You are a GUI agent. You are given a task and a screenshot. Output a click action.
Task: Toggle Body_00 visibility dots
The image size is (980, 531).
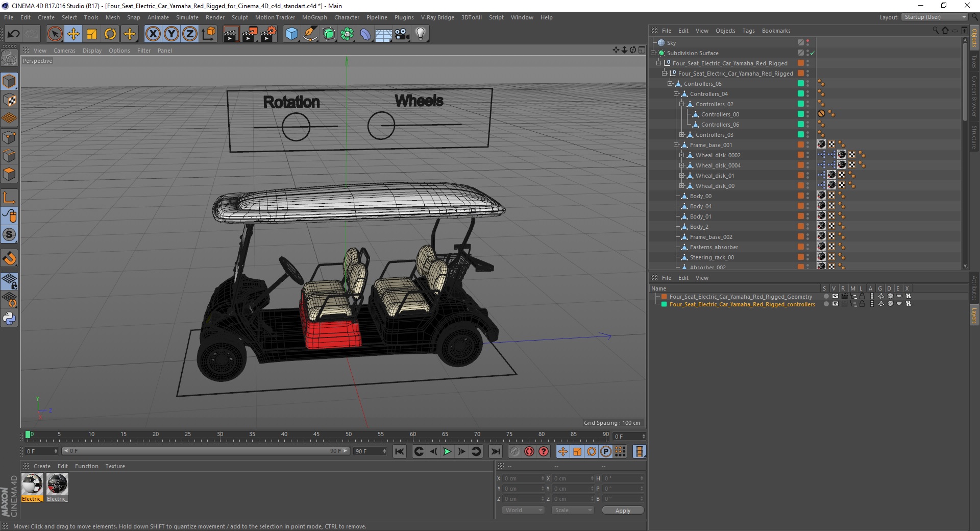[807, 196]
